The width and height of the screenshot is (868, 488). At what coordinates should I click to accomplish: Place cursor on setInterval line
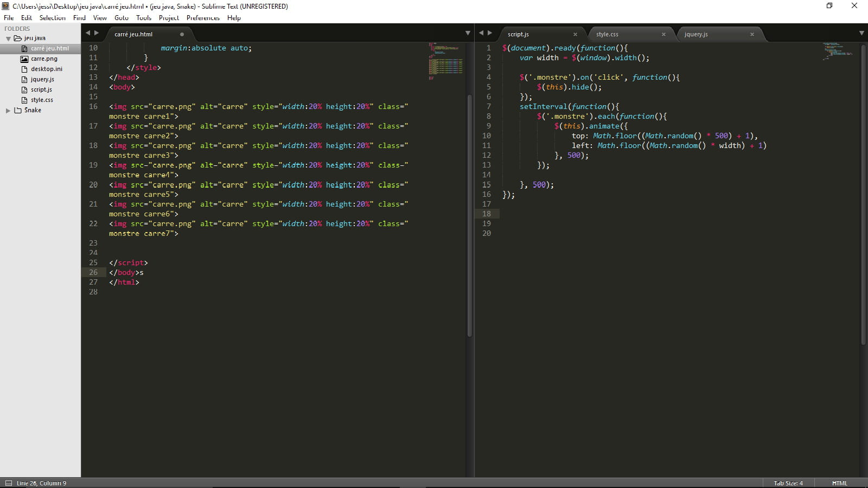pos(569,106)
